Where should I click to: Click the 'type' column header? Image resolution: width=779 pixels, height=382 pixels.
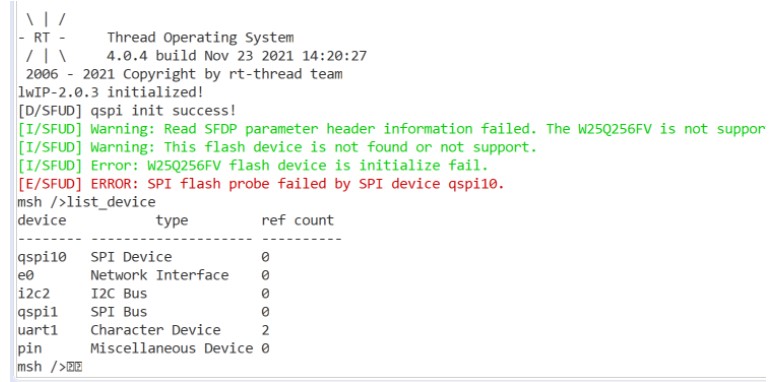point(172,221)
